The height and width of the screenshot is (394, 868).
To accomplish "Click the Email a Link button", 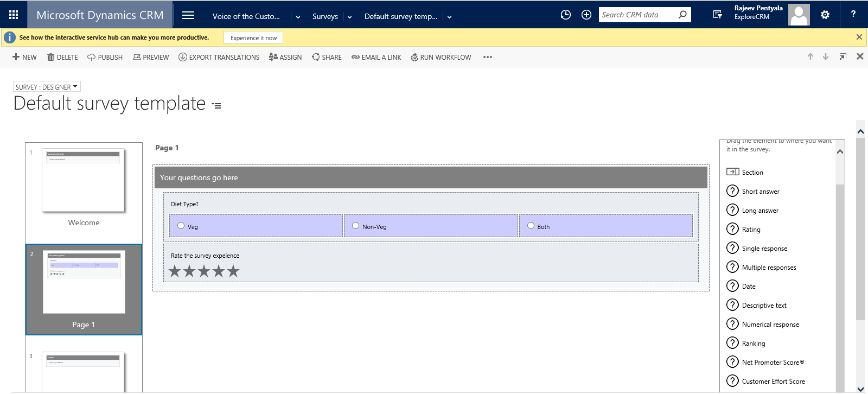I will (376, 57).
